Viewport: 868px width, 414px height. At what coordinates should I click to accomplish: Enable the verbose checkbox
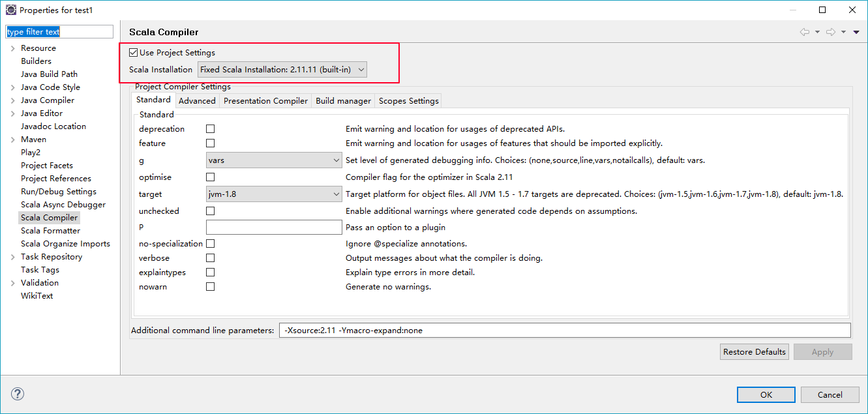[x=211, y=258]
